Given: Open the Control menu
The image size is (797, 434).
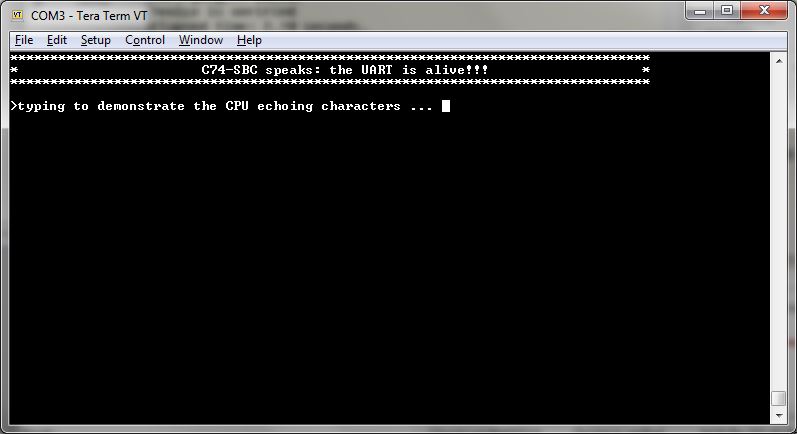Looking at the screenshot, I should pyautogui.click(x=145, y=40).
